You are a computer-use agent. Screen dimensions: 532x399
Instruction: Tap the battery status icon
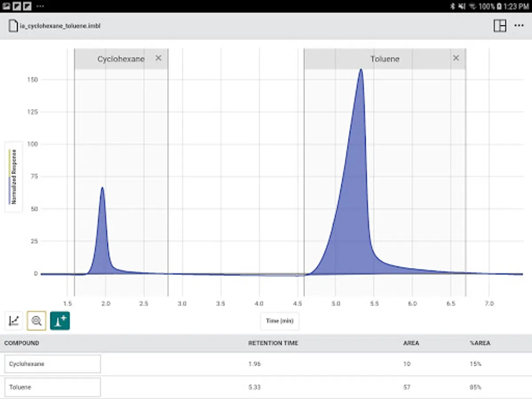(499, 6)
